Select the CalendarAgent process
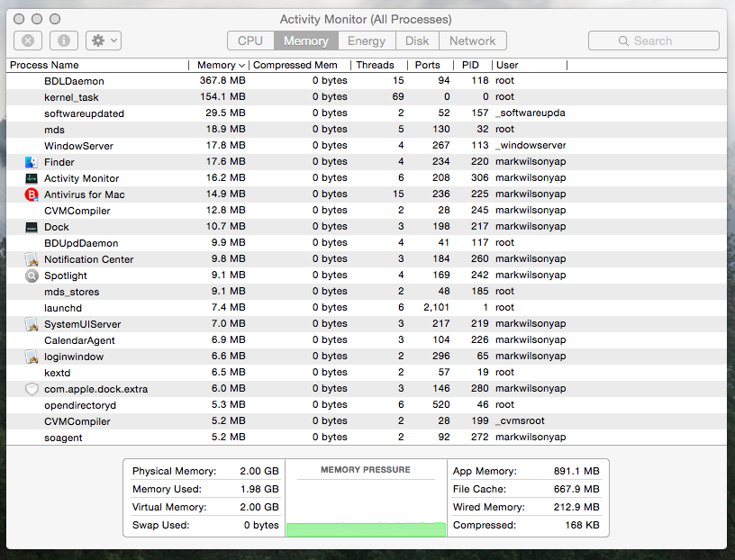 [x=367, y=340]
